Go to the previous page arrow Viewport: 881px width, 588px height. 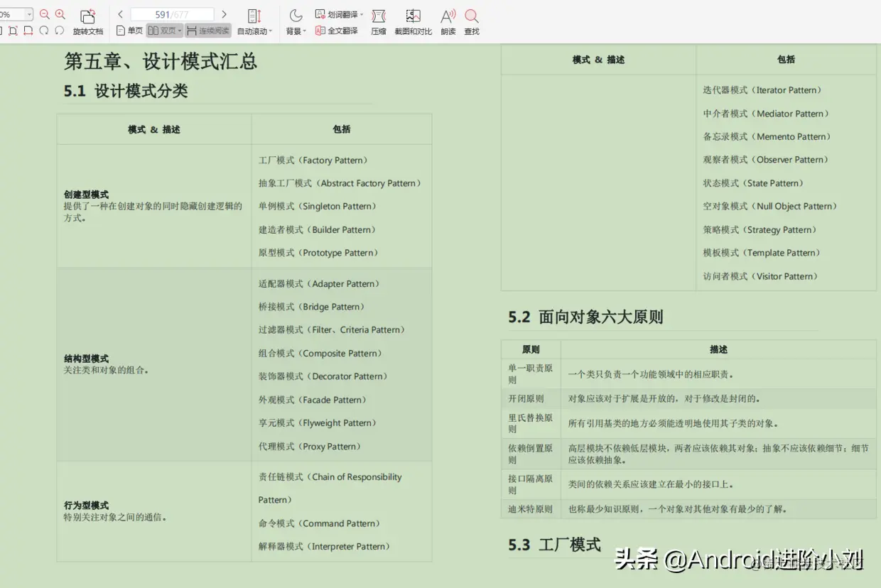point(120,14)
